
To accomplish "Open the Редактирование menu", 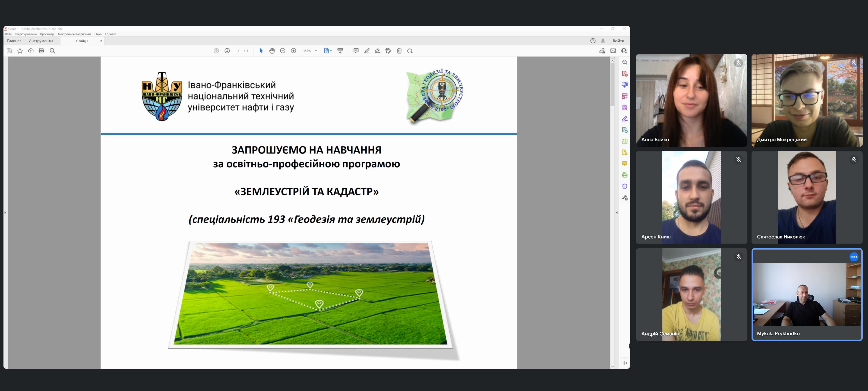I will click(26, 34).
